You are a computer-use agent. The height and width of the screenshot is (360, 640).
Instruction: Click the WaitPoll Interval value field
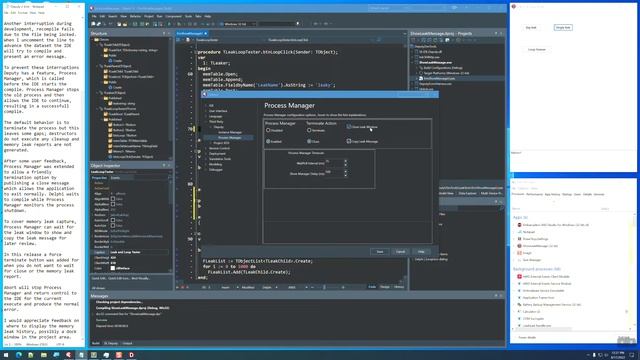pos(335,162)
